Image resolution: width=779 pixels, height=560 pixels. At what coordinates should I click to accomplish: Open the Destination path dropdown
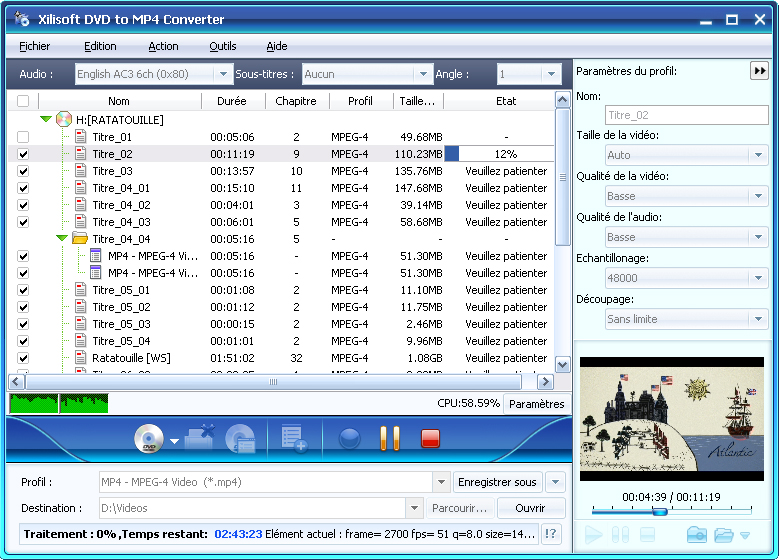tap(414, 508)
